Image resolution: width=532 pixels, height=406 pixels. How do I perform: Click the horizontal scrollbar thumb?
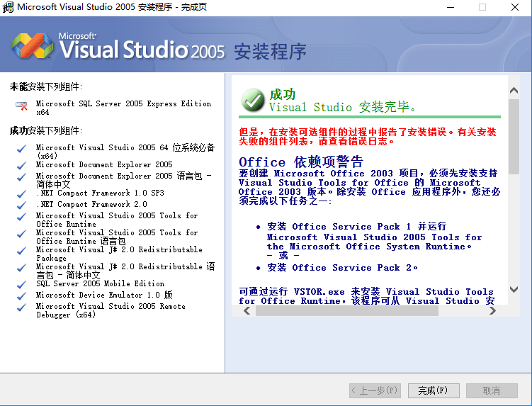346,310
